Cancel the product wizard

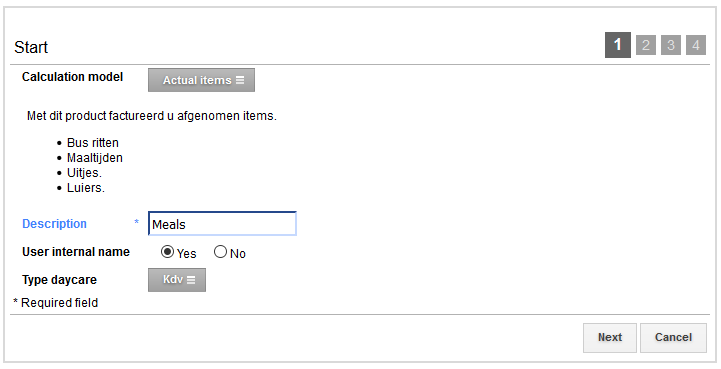673,338
